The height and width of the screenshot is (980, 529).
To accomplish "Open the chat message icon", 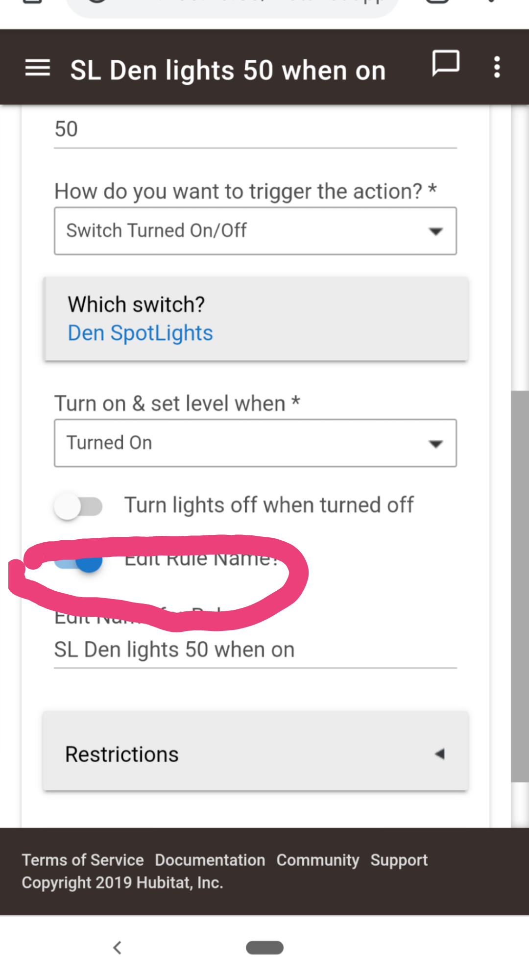I will [x=446, y=64].
